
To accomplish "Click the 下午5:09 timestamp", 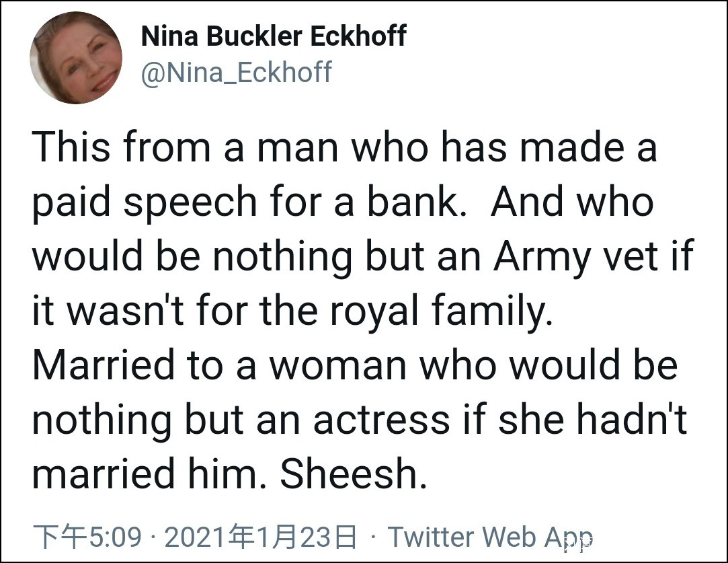I will pos(87,537).
